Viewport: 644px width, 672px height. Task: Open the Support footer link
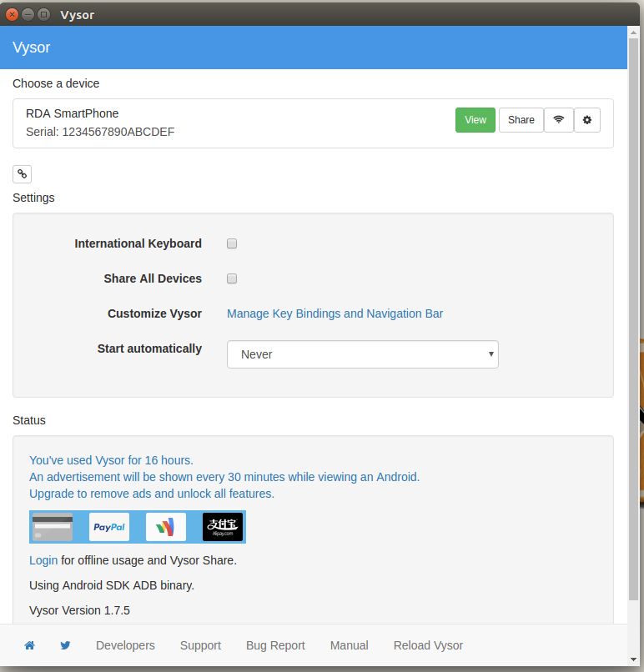click(201, 645)
